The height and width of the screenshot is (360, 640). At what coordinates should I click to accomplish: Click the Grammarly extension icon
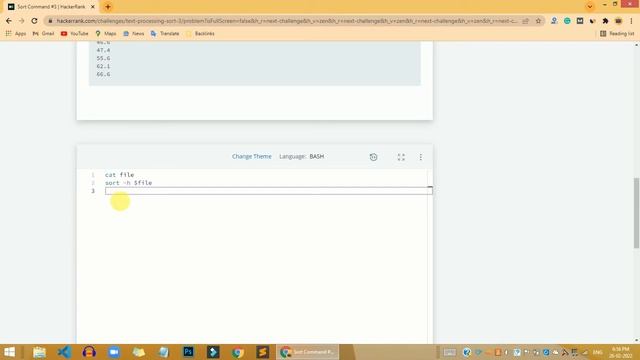567,21
